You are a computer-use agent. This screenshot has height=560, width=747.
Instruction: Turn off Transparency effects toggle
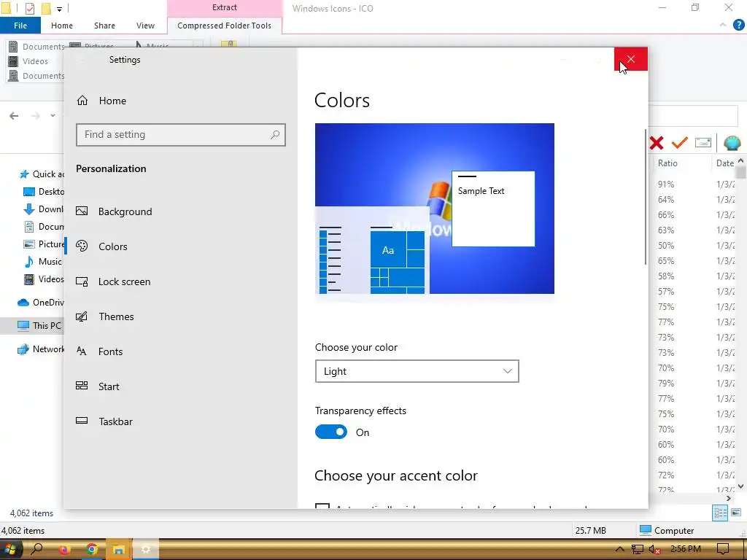pyautogui.click(x=331, y=432)
